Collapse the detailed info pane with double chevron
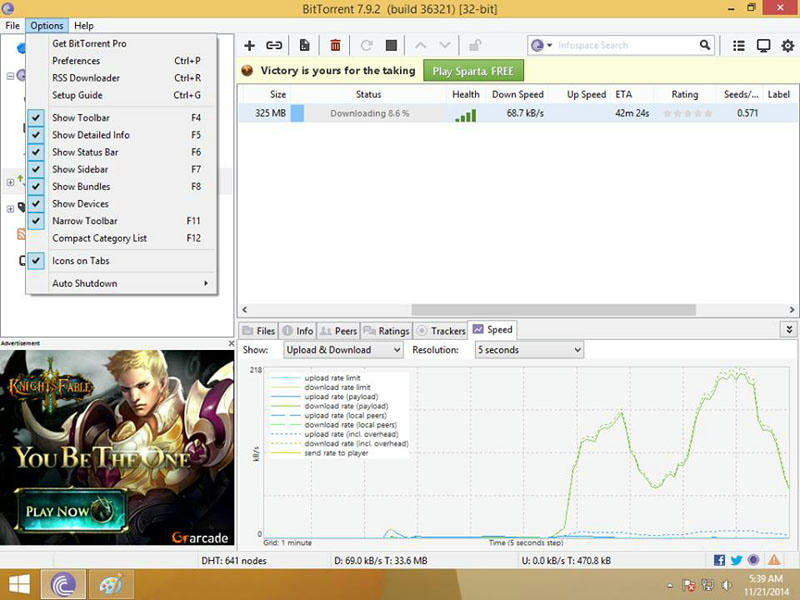Viewport: 800px width, 600px height. coord(789,330)
